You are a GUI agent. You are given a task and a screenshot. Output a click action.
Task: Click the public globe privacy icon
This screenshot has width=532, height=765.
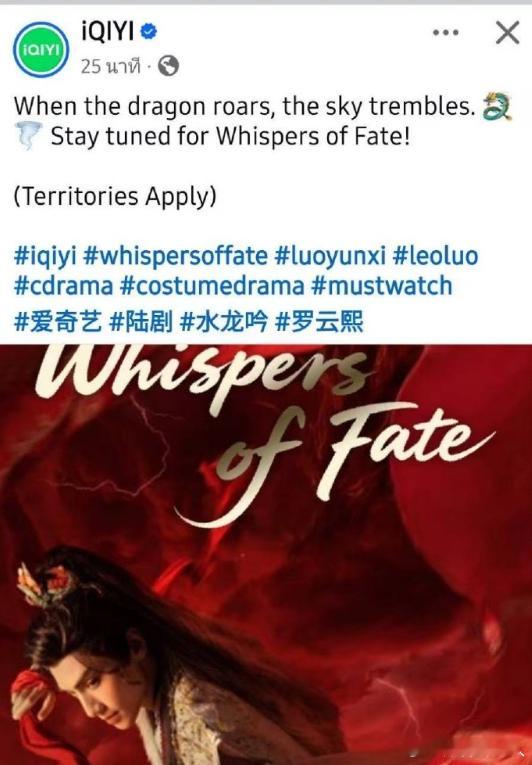(x=168, y=66)
